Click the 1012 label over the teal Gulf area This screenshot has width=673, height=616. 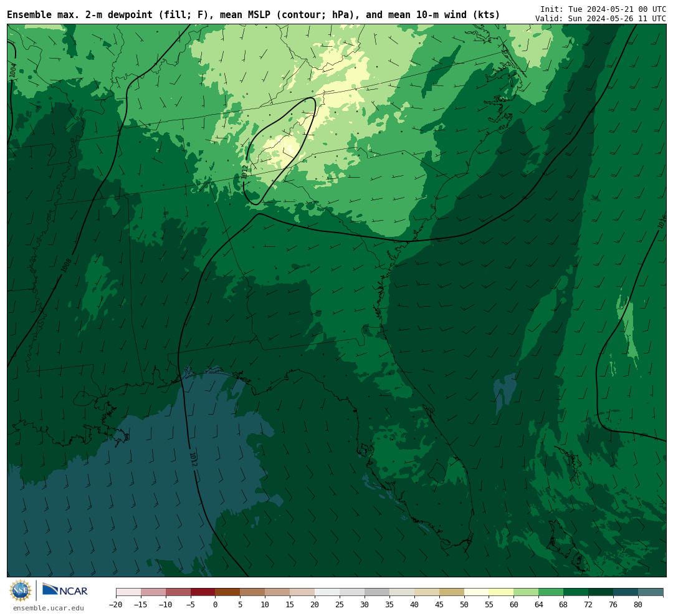tap(193, 460)
